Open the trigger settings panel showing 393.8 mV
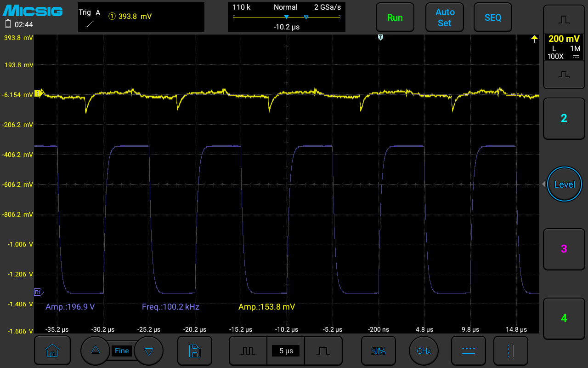Image resolution: width=588 pixels, height=368 pixels. (x=141, y=17)
